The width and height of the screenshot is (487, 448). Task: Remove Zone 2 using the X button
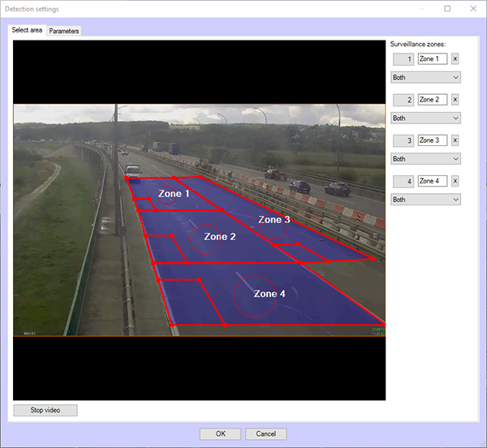455,100
